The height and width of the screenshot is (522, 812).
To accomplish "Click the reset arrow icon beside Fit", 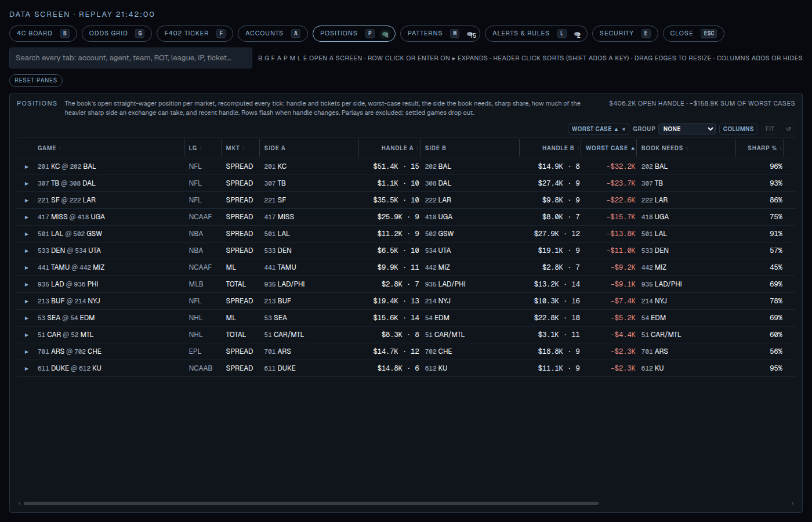I will click(x=788, y=129).
